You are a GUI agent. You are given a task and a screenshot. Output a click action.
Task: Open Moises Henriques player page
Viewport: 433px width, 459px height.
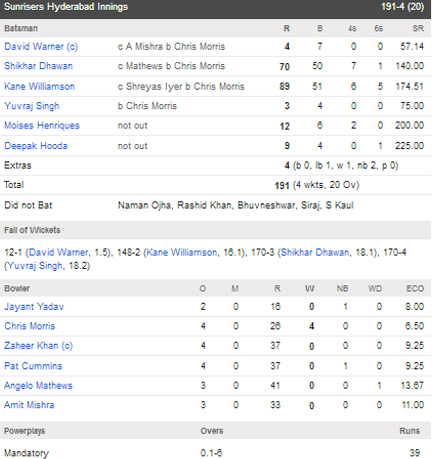pos(42,126)
